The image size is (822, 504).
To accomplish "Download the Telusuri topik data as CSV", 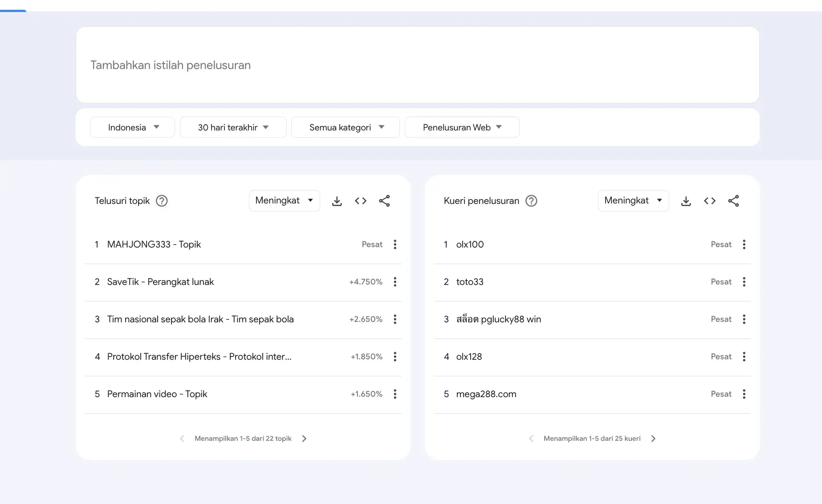I will click(x=337, y=201).
